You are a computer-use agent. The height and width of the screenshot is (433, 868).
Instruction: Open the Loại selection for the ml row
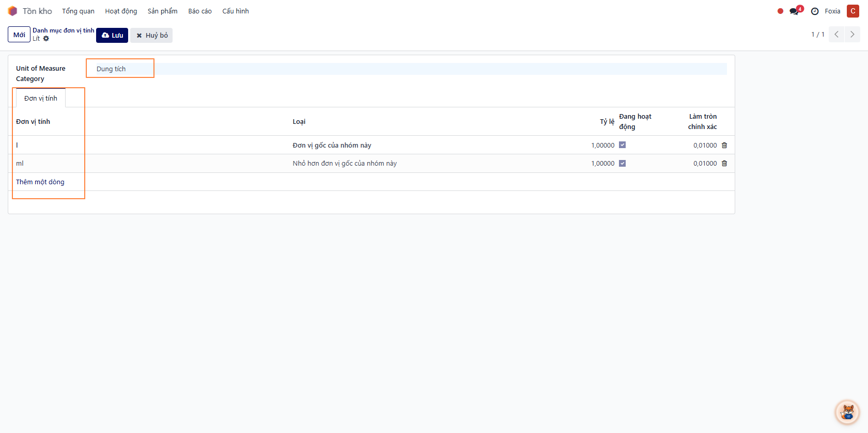345,164
